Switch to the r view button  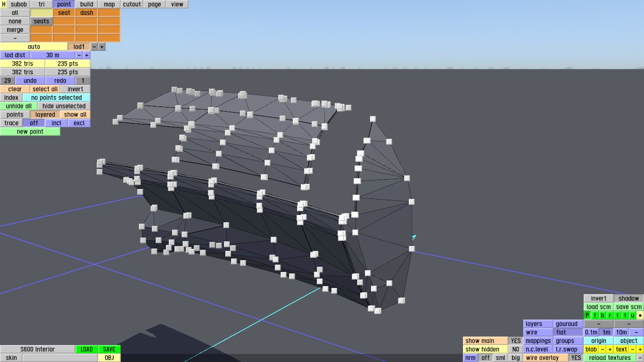pyautogui.click(x=610, y=315)
